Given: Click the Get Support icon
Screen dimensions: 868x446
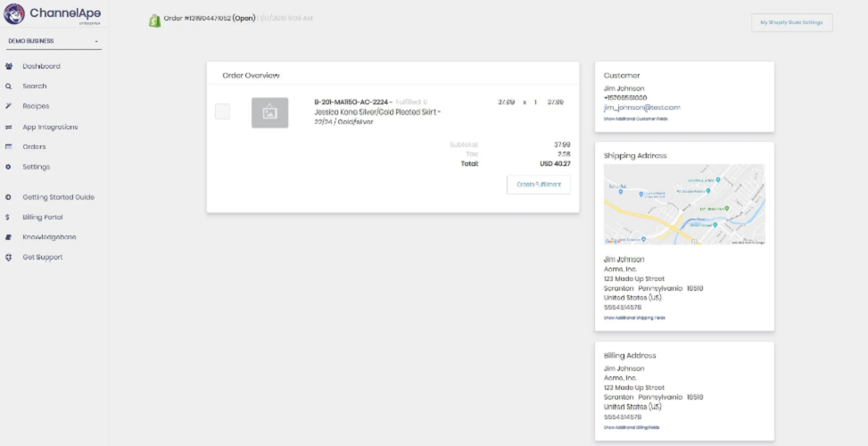Looking at the screenshot, I should coord(8,257).
